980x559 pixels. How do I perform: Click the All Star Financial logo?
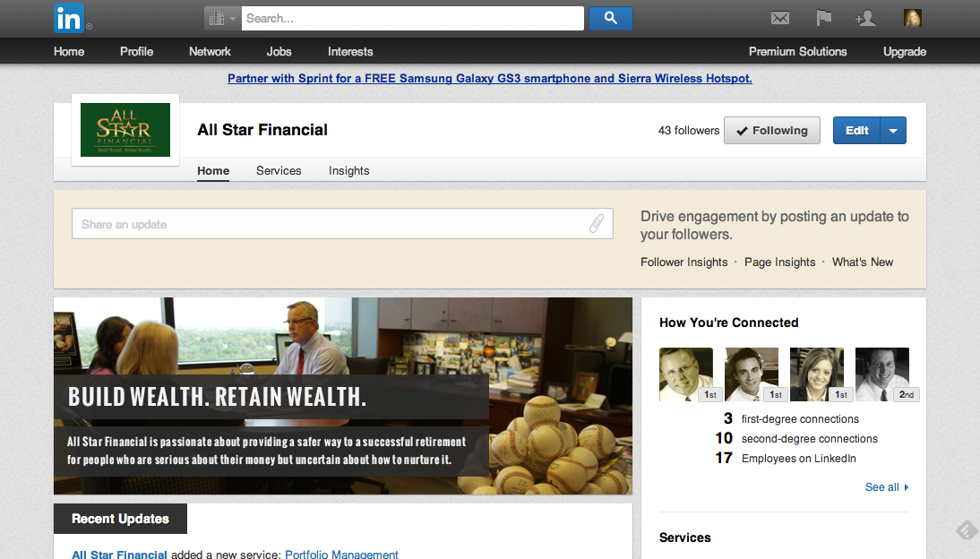(x=125, y=130)
